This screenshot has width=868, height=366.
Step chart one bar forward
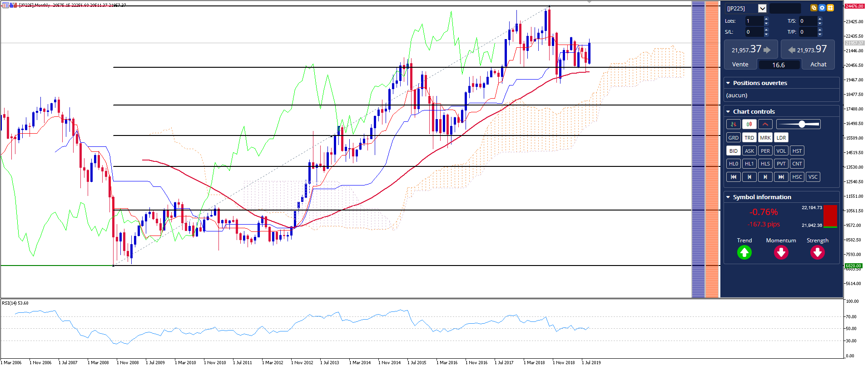pos(765,177)
